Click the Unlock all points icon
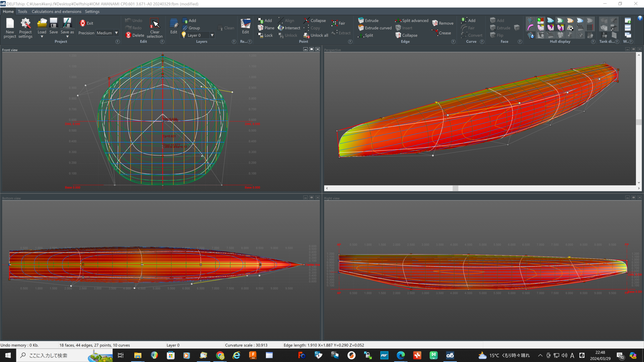The image size is (644, 362). click(x=316, y=35)
